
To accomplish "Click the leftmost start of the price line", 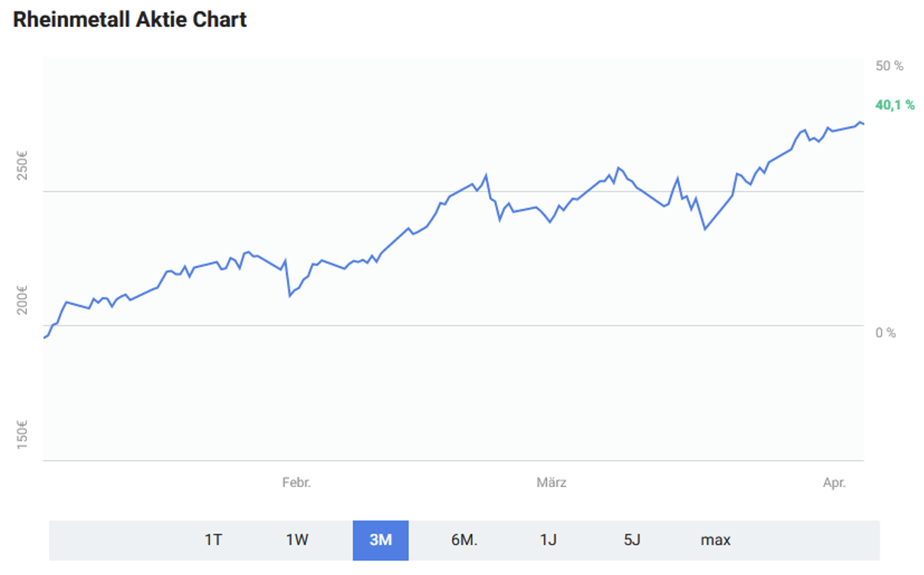I will 44,337.
